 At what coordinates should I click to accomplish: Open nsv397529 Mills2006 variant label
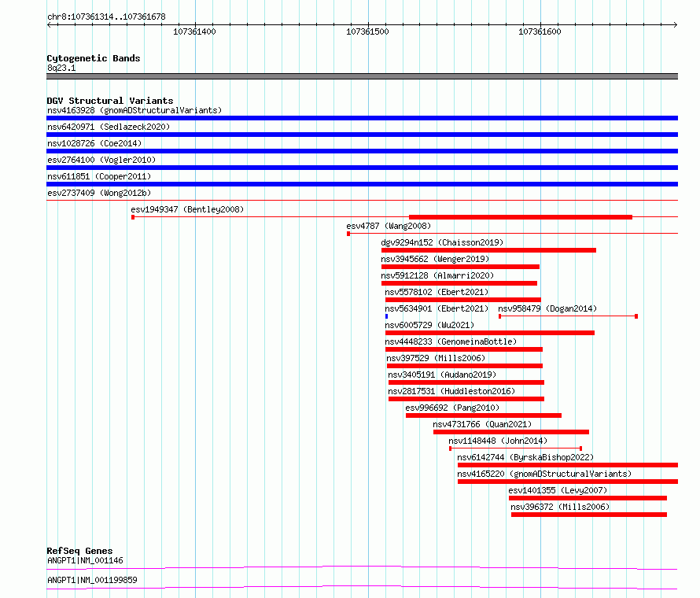tap(436, 358)
